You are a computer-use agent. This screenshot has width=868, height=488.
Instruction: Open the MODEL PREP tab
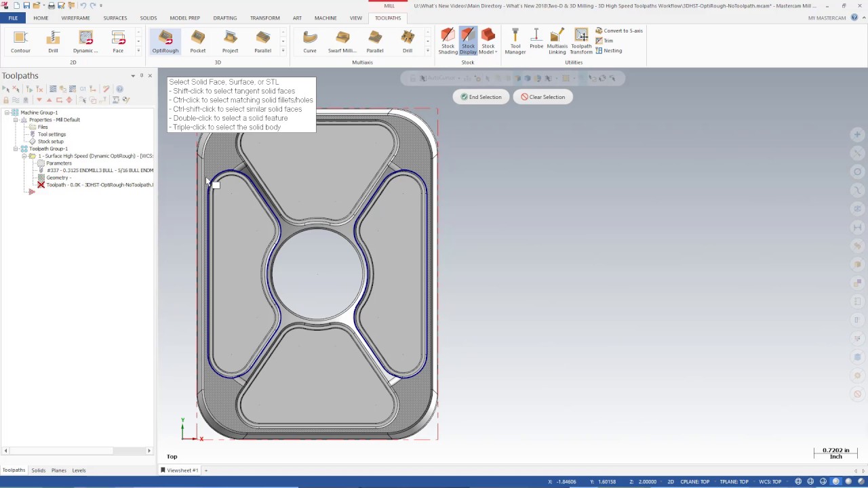(x=184, y=18)
